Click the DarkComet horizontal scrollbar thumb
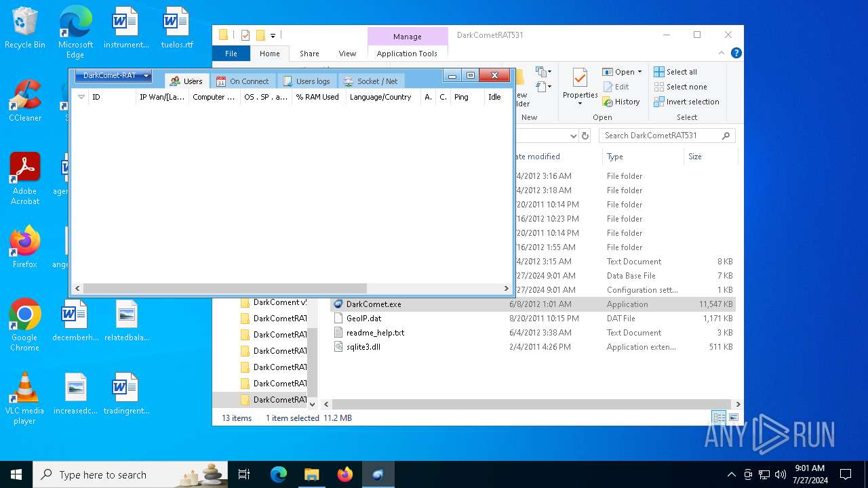This screenshot has height=488, width=868. coord(224,288)
